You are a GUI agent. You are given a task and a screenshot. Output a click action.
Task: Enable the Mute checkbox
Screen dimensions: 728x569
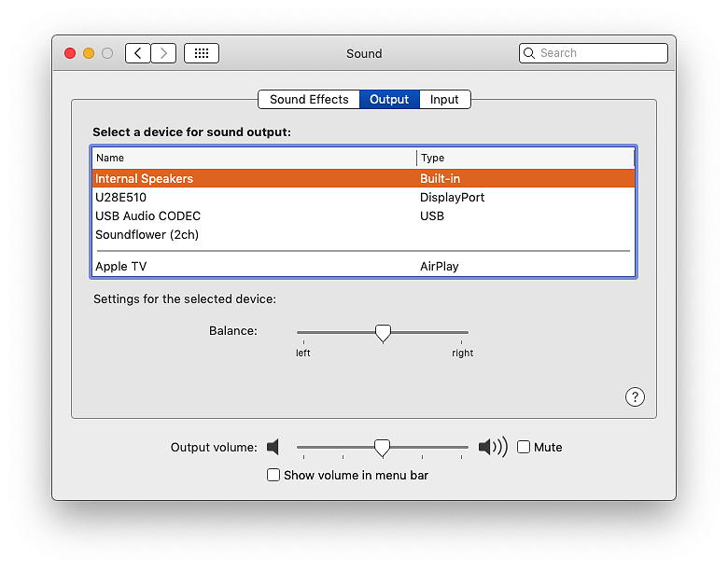pyautogui.click(x=524, y=447)
